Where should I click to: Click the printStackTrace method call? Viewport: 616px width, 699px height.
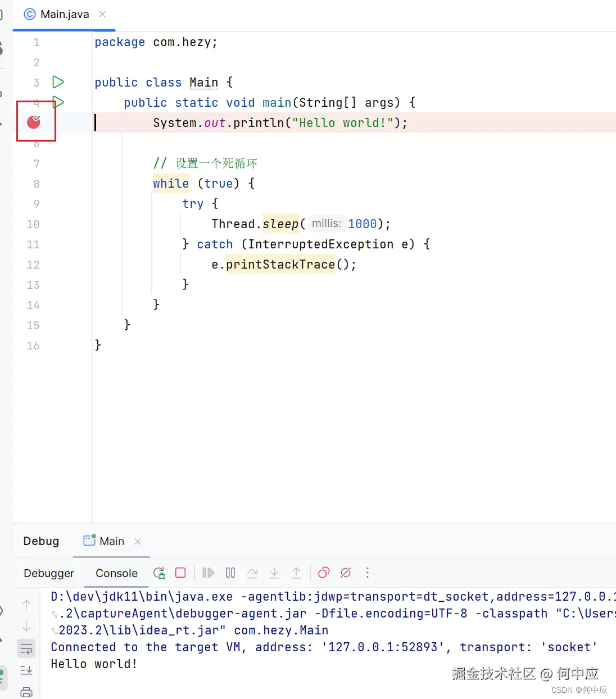click(280, 264)
